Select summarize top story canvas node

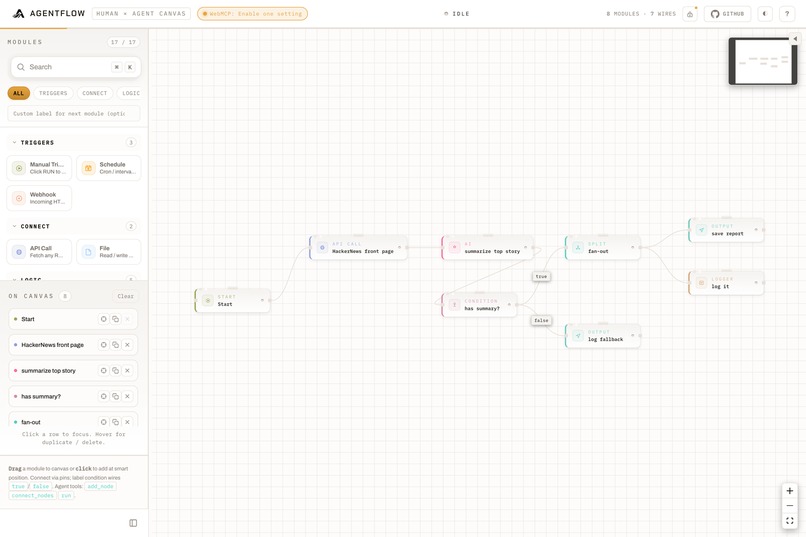(x=487, y=248)
